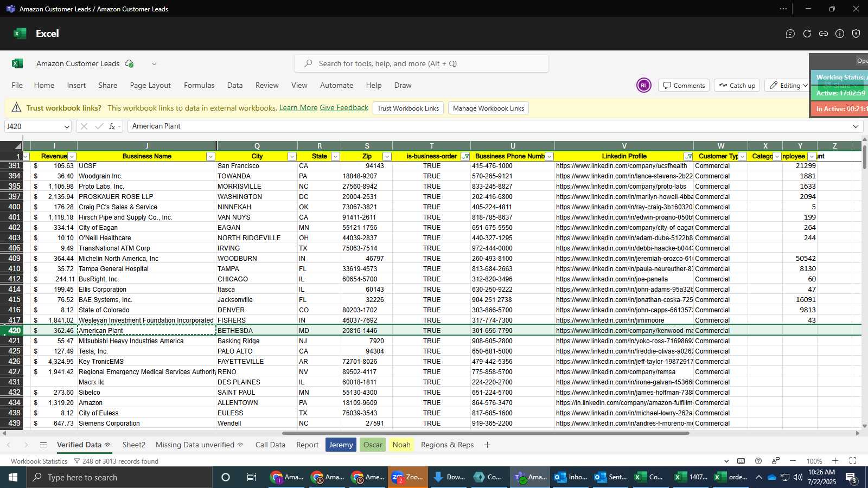Screen dimensions: 868x488
Task: Click the Catch up button
Action: pos(737,86)
